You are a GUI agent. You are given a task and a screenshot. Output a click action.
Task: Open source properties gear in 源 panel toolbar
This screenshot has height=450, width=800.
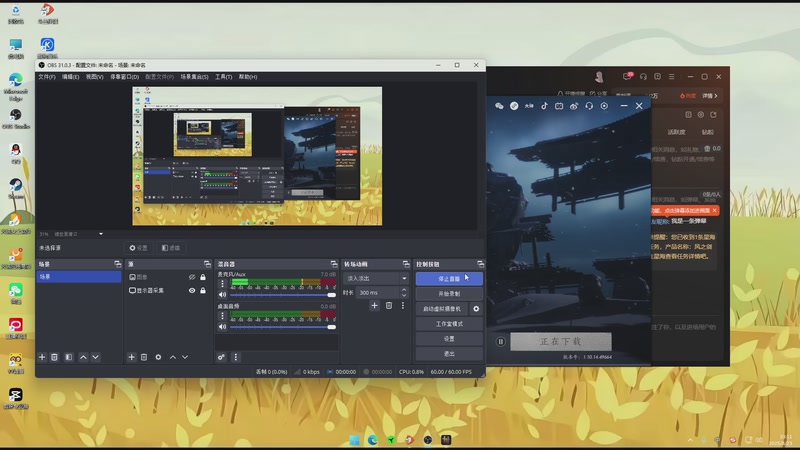pyautogui.click(x=158, y=357)
